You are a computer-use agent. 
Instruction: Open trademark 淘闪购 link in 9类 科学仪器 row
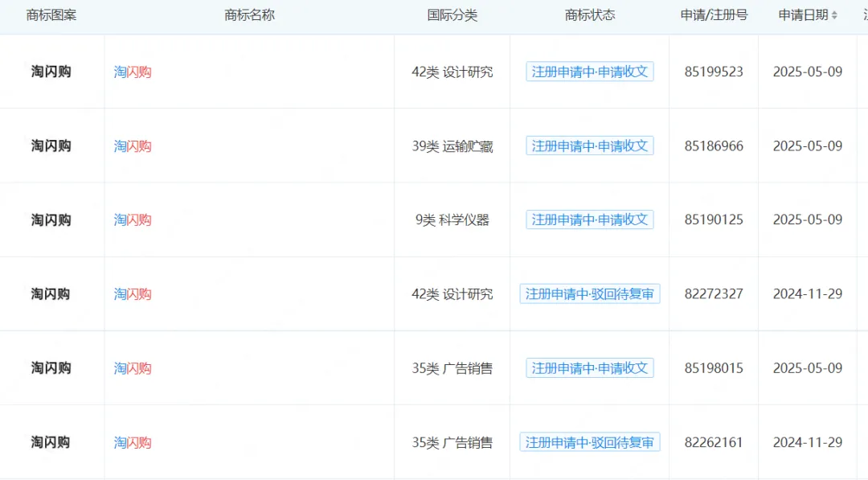tap(131, 219)
